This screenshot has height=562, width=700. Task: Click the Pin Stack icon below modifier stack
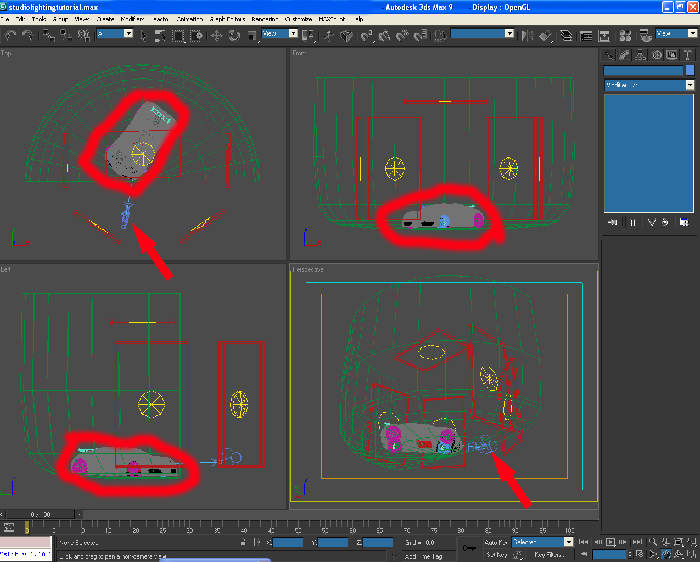613,221
